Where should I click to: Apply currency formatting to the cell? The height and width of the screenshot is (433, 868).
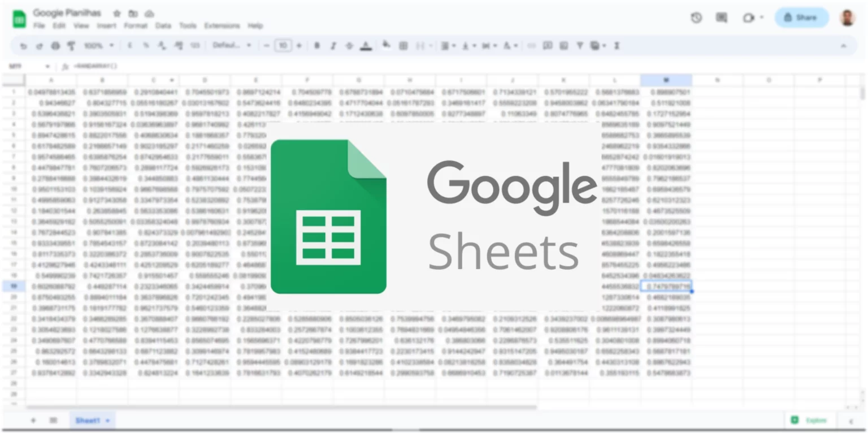(x=131, y=46)
